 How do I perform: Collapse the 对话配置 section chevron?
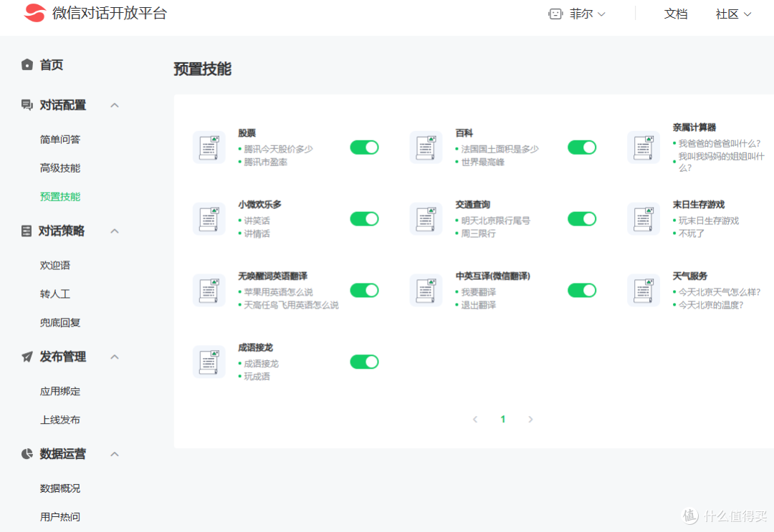pos(115,105)
